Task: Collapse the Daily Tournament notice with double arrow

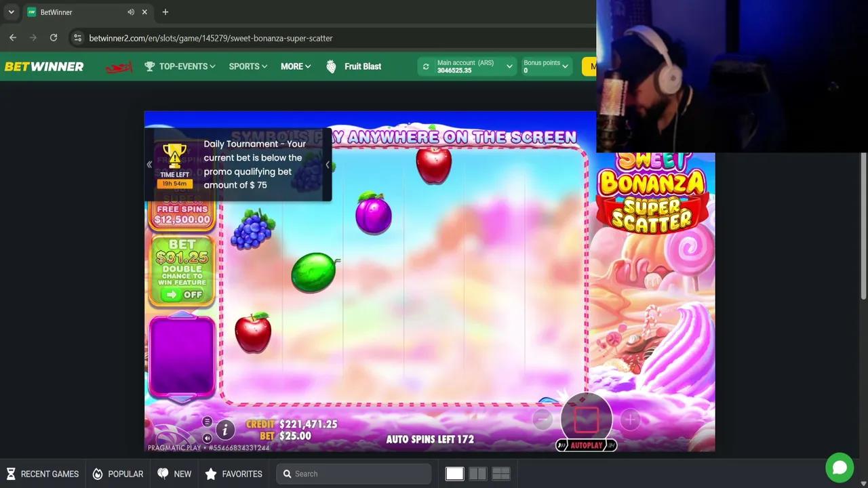Action: [x=149, y=165]
